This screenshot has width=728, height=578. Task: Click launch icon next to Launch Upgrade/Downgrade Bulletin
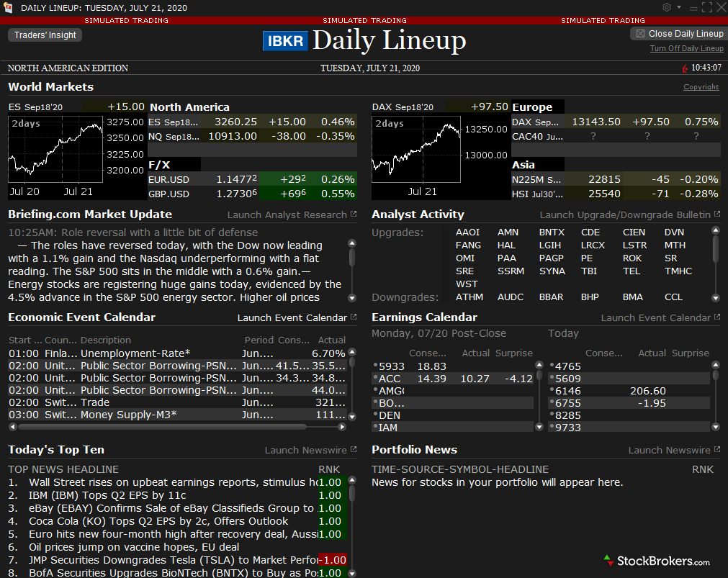716,214
